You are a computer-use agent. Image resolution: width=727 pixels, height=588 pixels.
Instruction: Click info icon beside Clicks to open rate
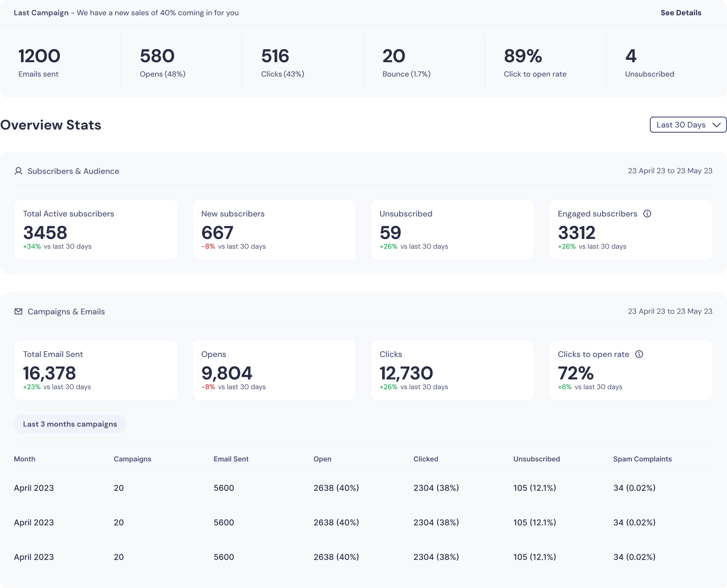pyautogui.click(x=639, y=354)
